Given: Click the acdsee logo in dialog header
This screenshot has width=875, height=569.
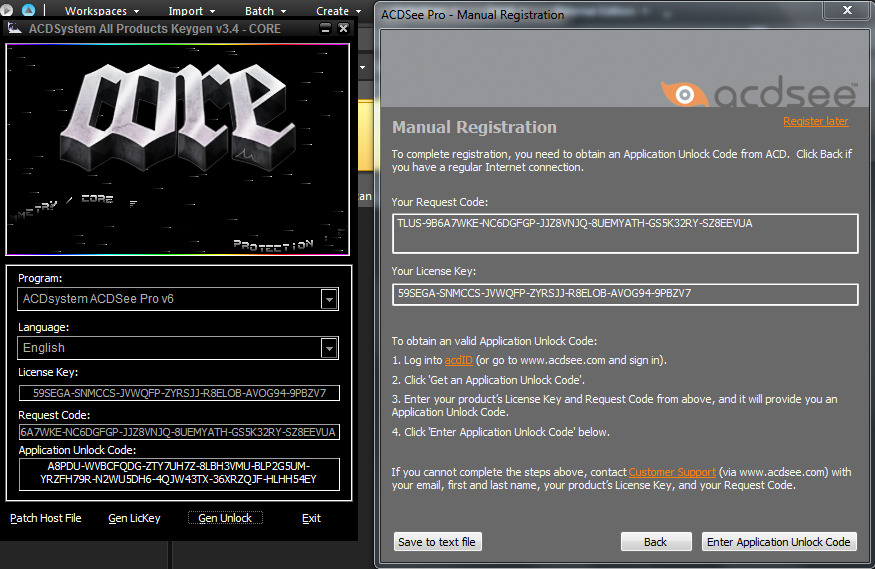Looking at the screenshot, I should [759, 92].
